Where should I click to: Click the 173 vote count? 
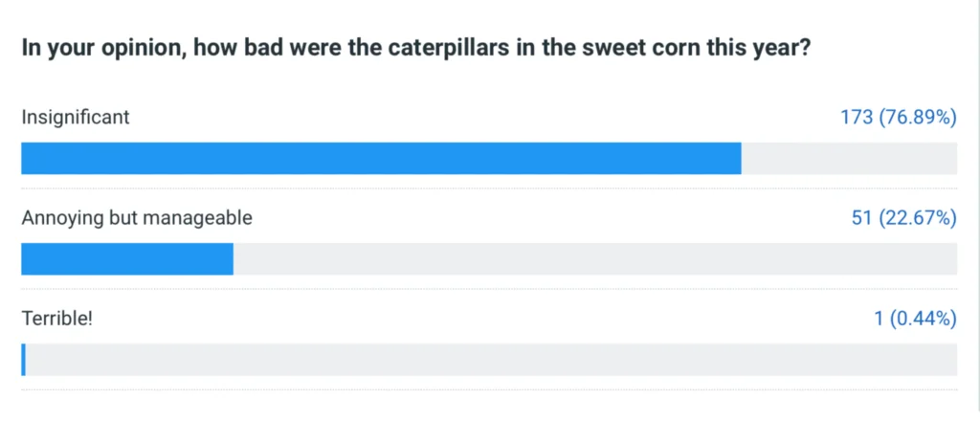[857, 118]
